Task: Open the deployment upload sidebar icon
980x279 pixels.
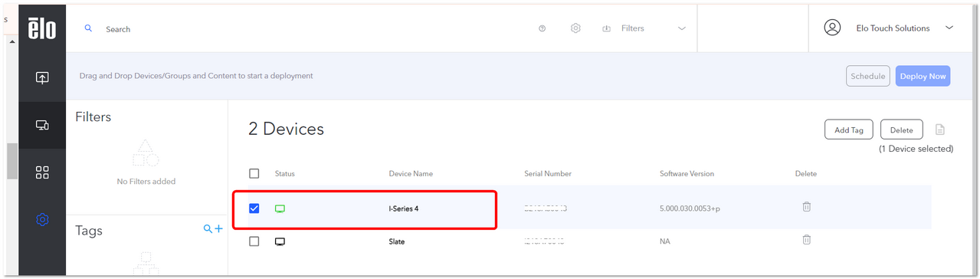Action: click(x=42, y=77)
